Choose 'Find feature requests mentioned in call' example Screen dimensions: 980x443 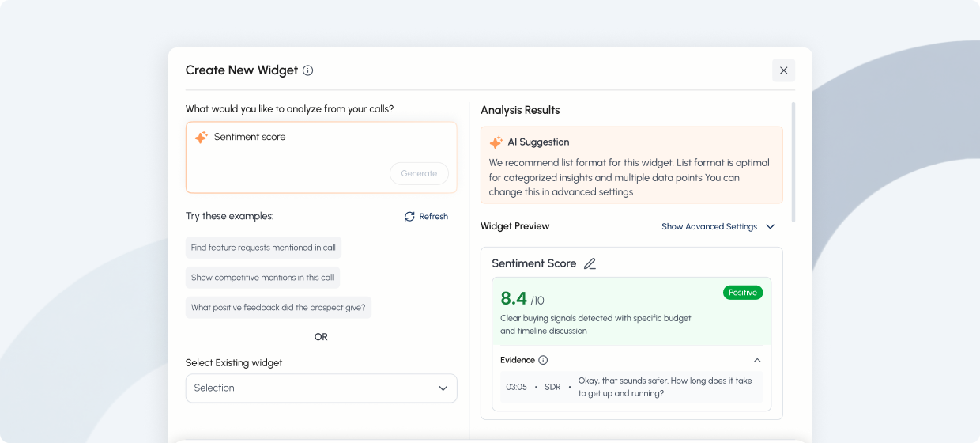click(x=263, y=248)
